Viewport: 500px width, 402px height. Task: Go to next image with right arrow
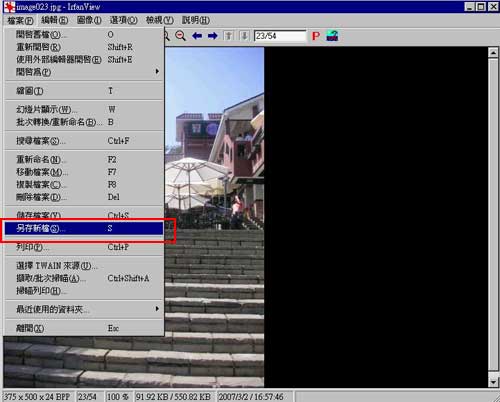[x=213, y=36]
